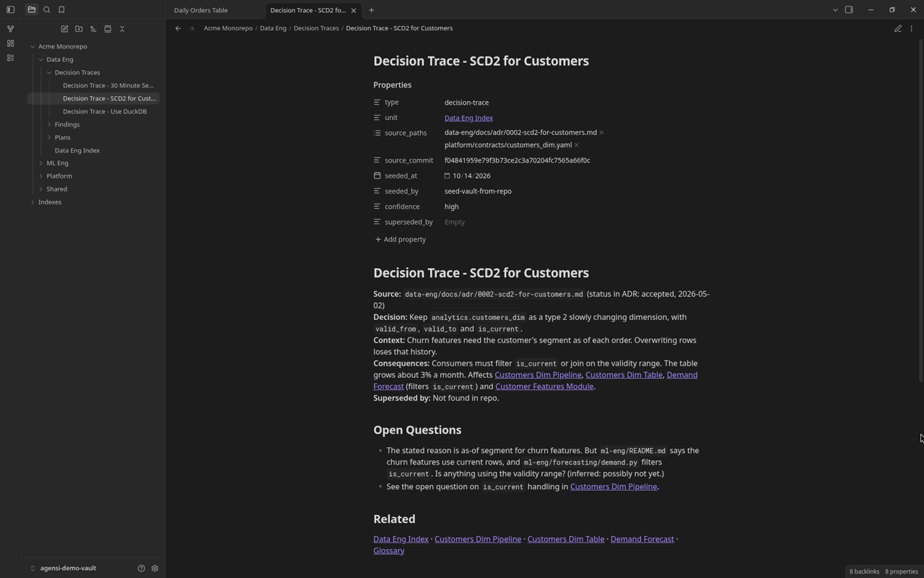The image size is (924, 578).
Task: Open a new tab with plus
Action: [371, 10]
